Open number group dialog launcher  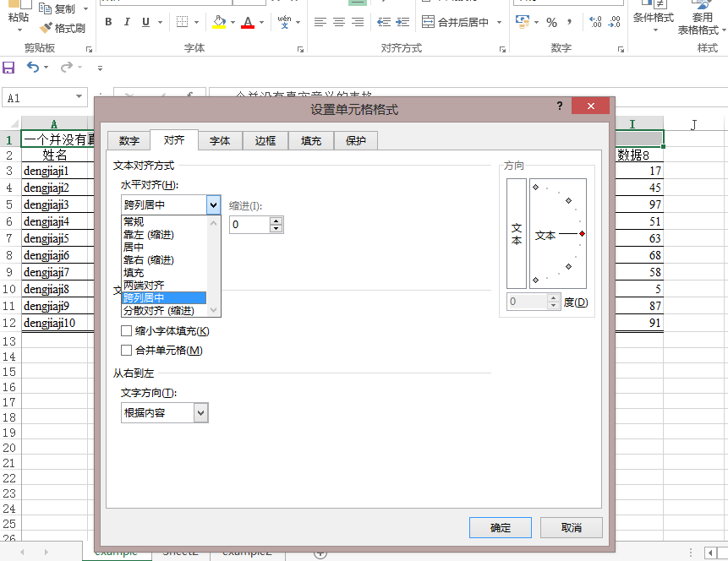tap(621, 49)
